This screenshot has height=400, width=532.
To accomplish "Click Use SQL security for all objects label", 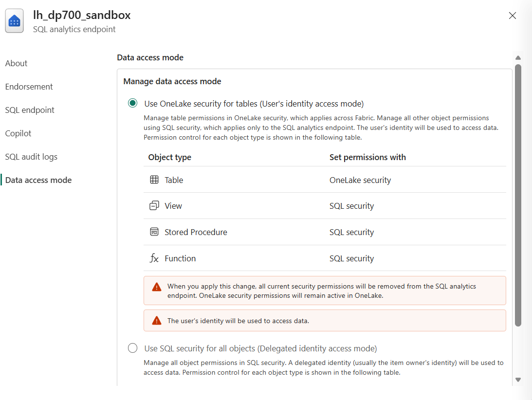I will 260,349.
